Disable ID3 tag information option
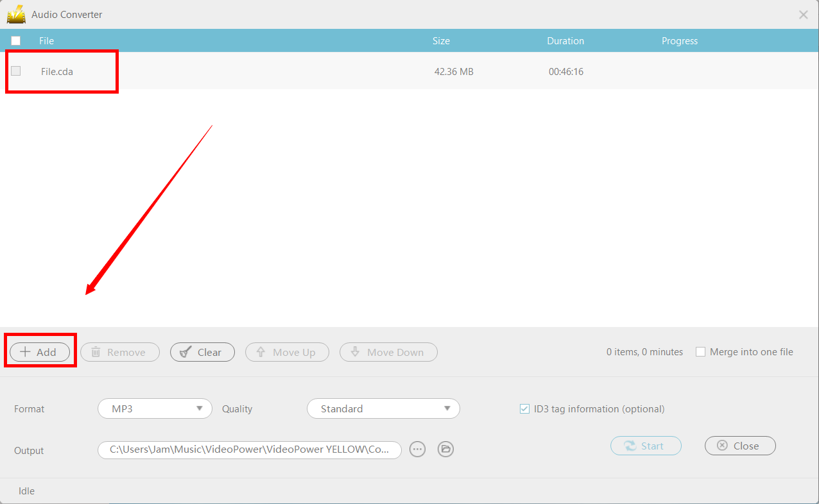The height and width of the screenshot is (504, 819). [x=524, y=408]
